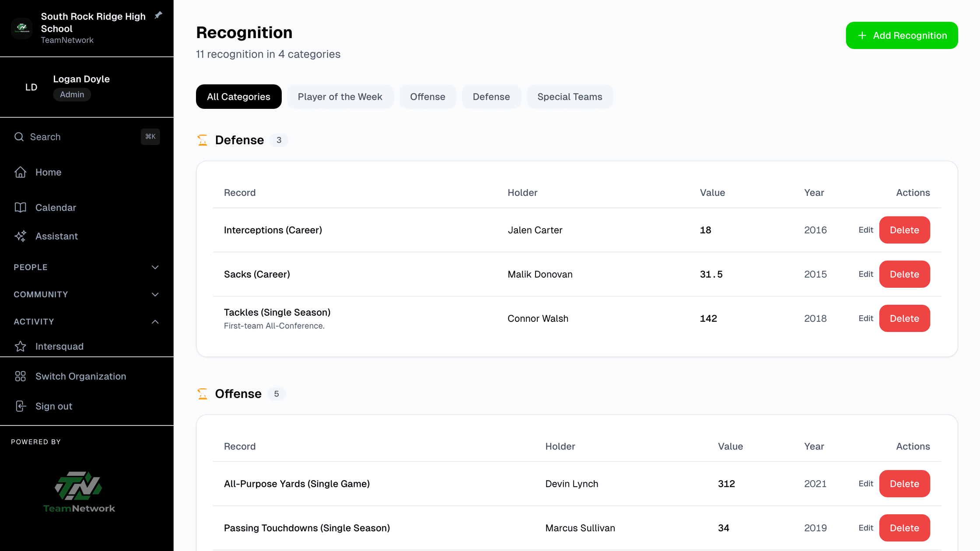Click holder name Devin Lynch
Image resolution: width=980 pixels, height=551 pixels.
(572, 484)
